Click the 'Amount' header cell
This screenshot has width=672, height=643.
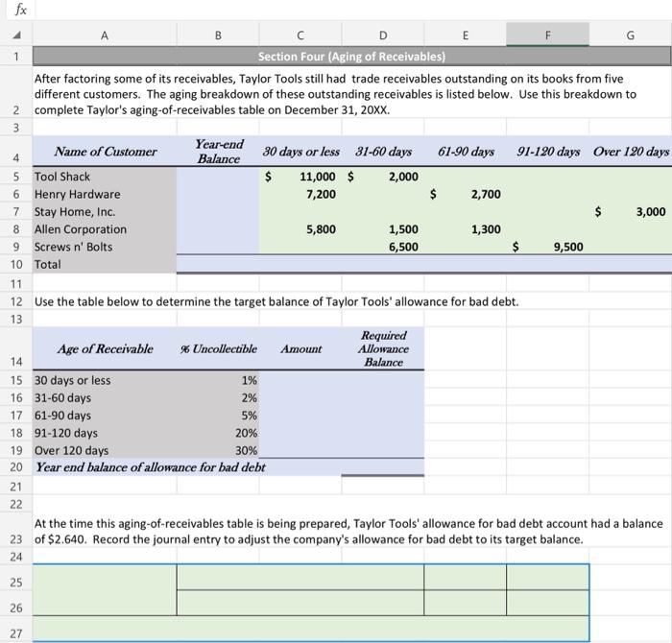point(300,348)
